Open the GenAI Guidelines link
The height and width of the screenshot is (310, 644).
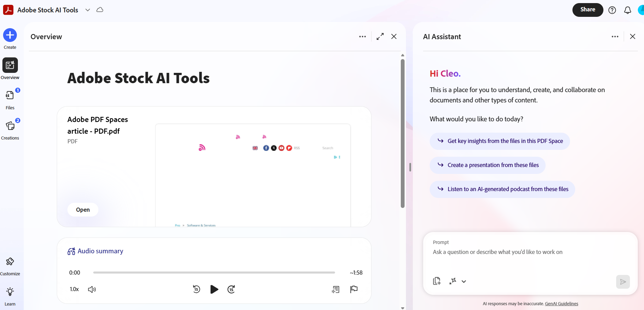pyautogui.click(x=561, y=304)
